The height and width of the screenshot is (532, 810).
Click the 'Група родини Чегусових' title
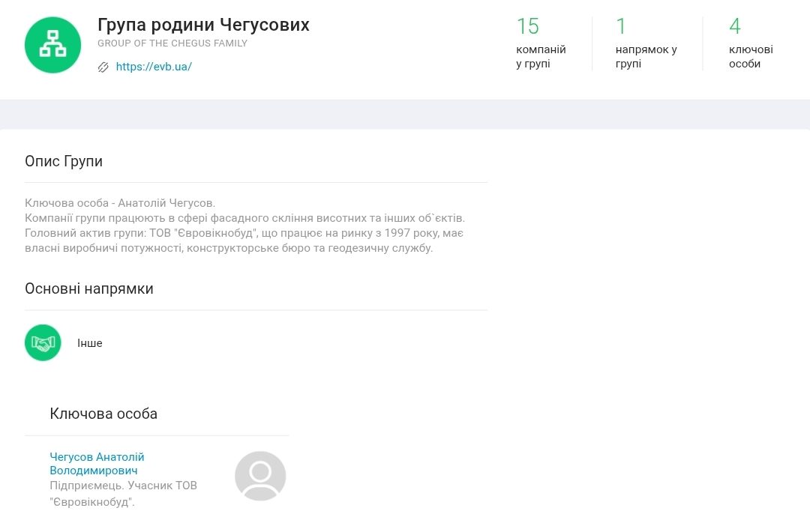[203, 25]
